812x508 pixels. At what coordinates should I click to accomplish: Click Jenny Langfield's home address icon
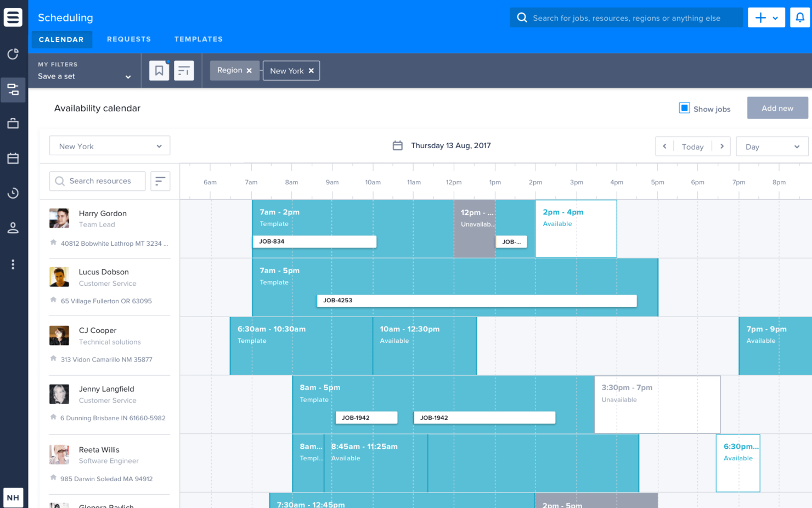pyautogui.click(x=53, y=417)
